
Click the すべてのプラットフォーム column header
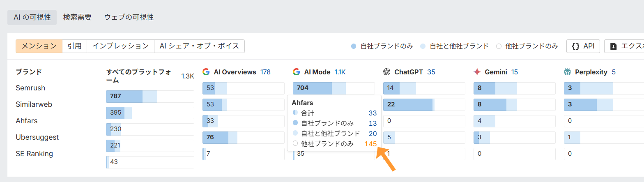point(139,76)
